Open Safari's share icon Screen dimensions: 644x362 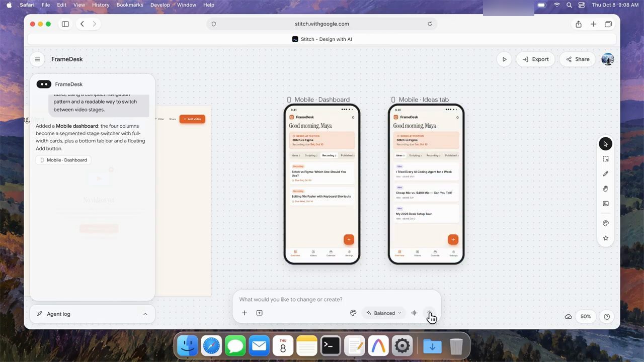pos(579,24)
